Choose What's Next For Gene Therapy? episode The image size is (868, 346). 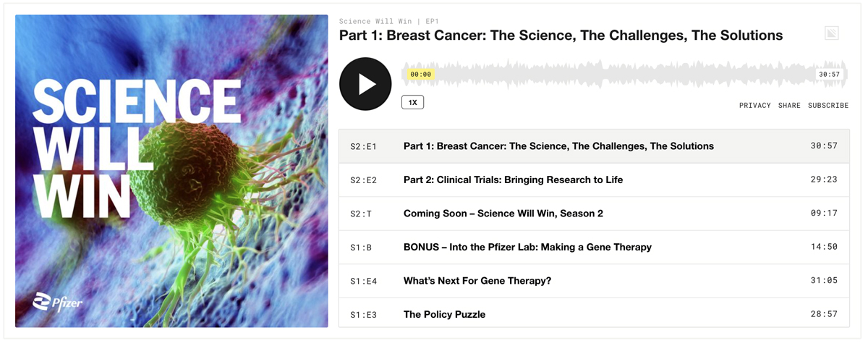pyautogui.click(x=594, y=281)
